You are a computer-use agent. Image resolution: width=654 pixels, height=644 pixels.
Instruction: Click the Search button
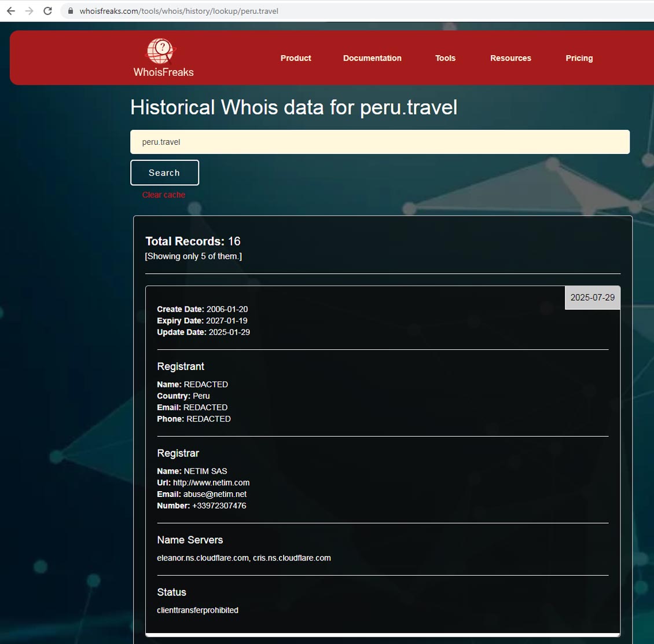point(164,173)
